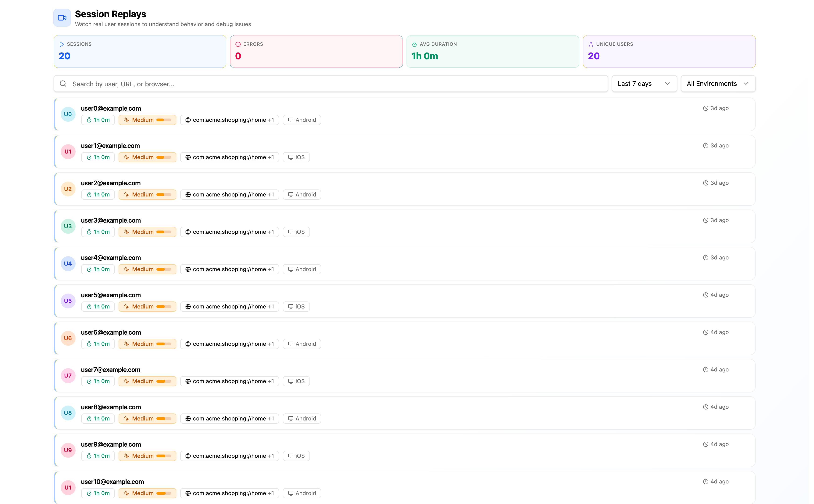Click the play icon in Sessions card
The height and width of the screenshot is (504, 814).
pos(62,44)
